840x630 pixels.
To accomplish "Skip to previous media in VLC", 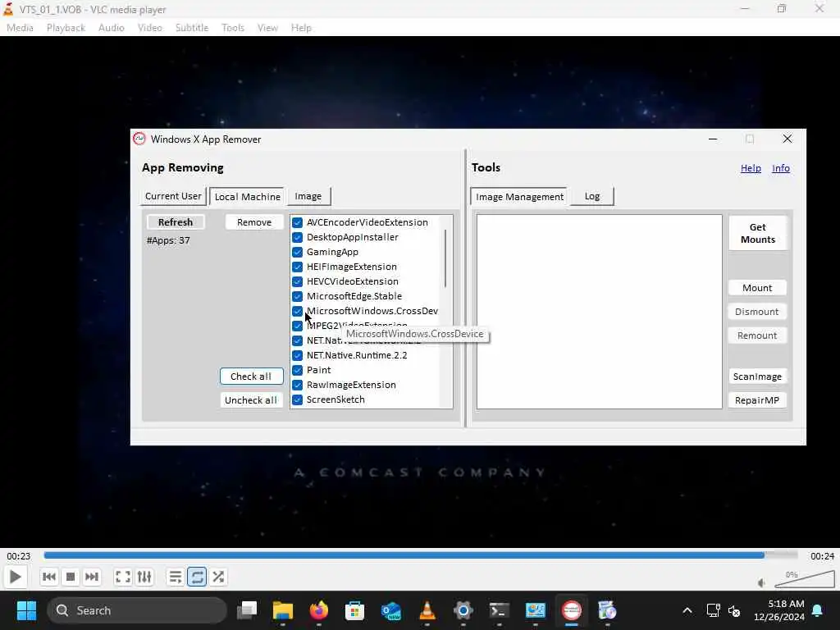I will [x=48, y=577].
